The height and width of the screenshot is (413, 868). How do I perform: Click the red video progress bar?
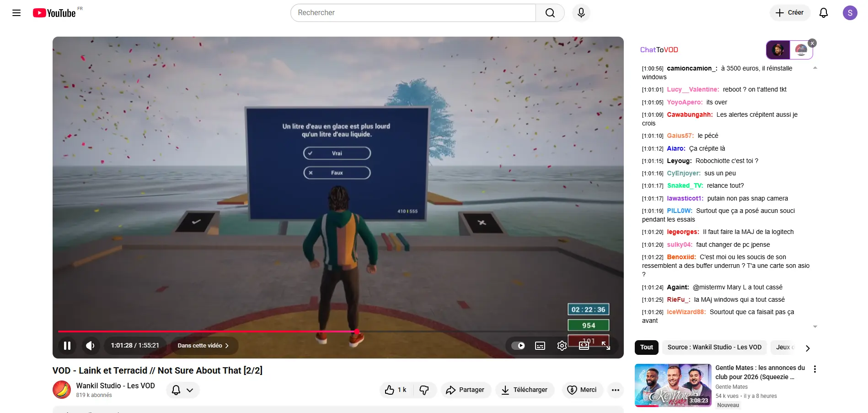[x=206, y=331]
